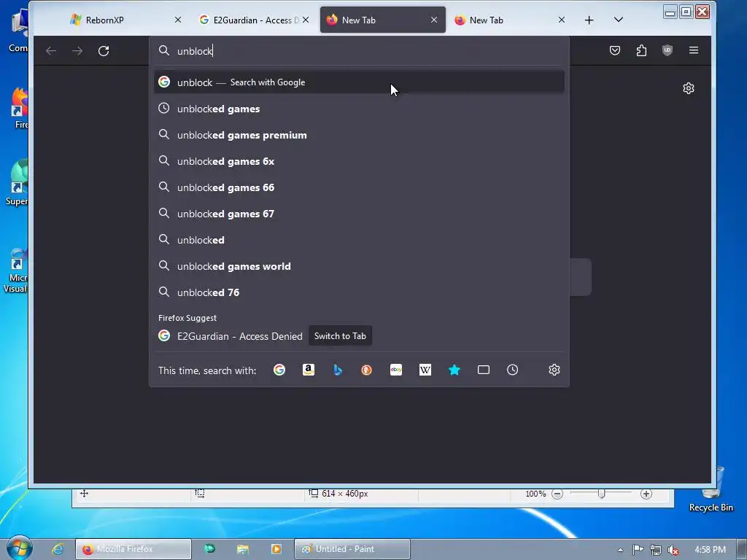The height and width of the screenshot is (560, 747).
Task: Go forward to next page
Action: tap(77, 50)
